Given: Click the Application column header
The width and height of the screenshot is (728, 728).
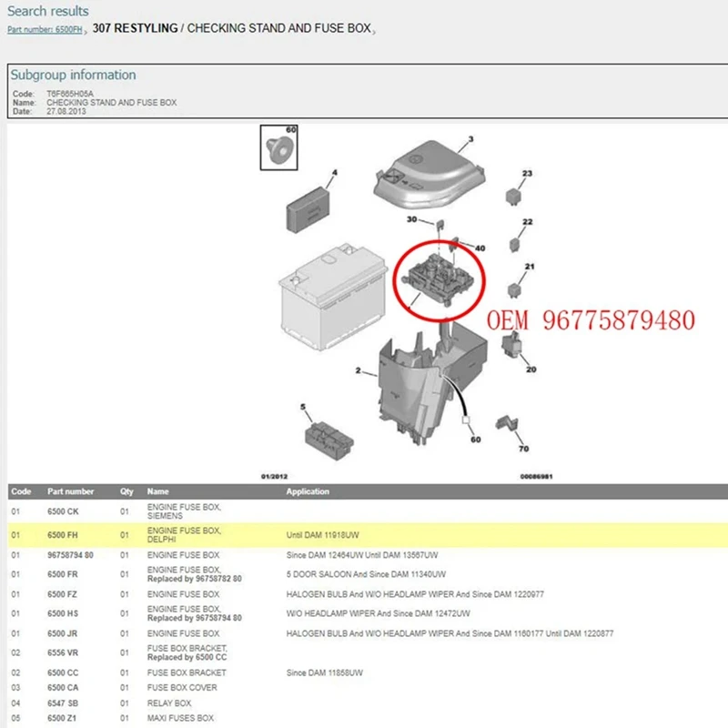Looking at the screenshot, I should point(308,491).
